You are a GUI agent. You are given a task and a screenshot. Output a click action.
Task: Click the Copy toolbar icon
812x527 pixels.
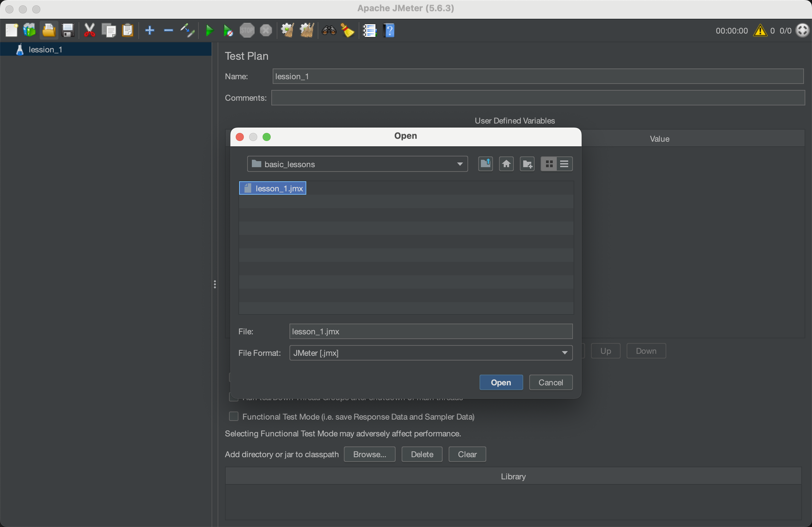[x=109, y=30]
